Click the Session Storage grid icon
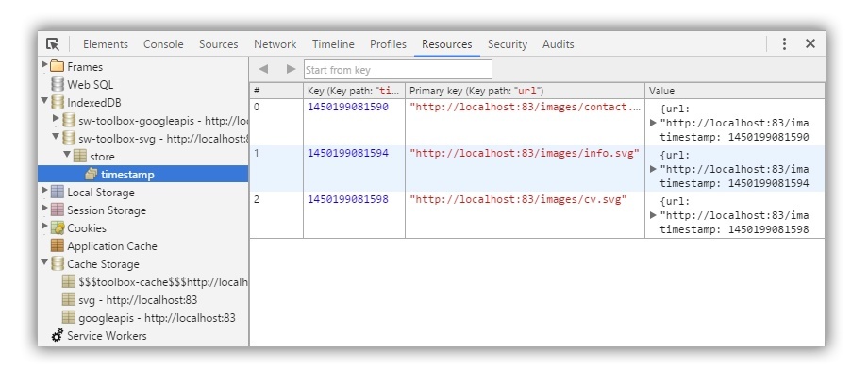 [x=57, y=210]
